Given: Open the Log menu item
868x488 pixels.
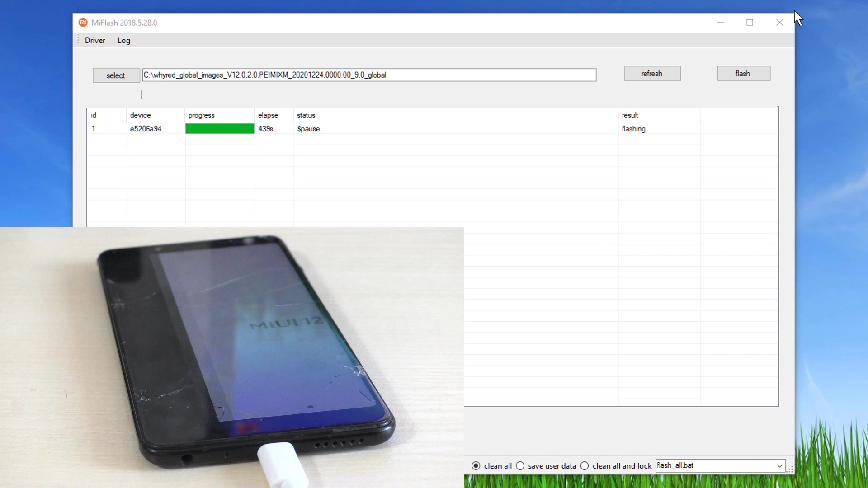Looking at the screenshot, I should point(123,40).
